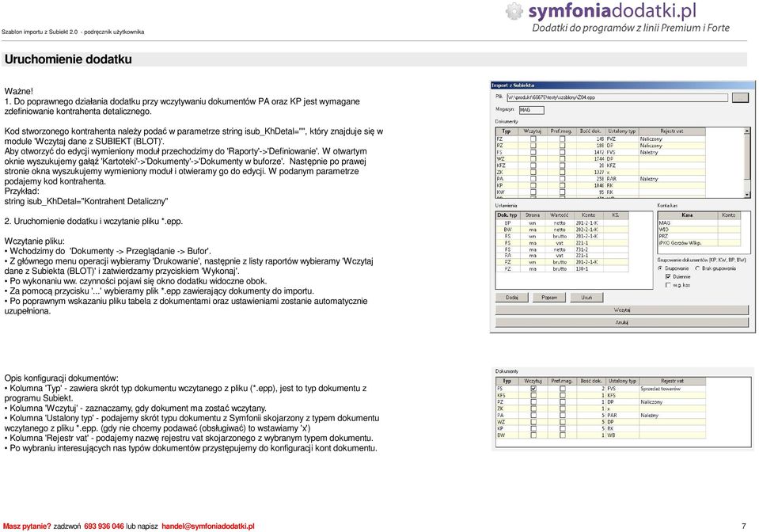Click the Popraw button
Screen dimensions: 759x532
(549, 297)
